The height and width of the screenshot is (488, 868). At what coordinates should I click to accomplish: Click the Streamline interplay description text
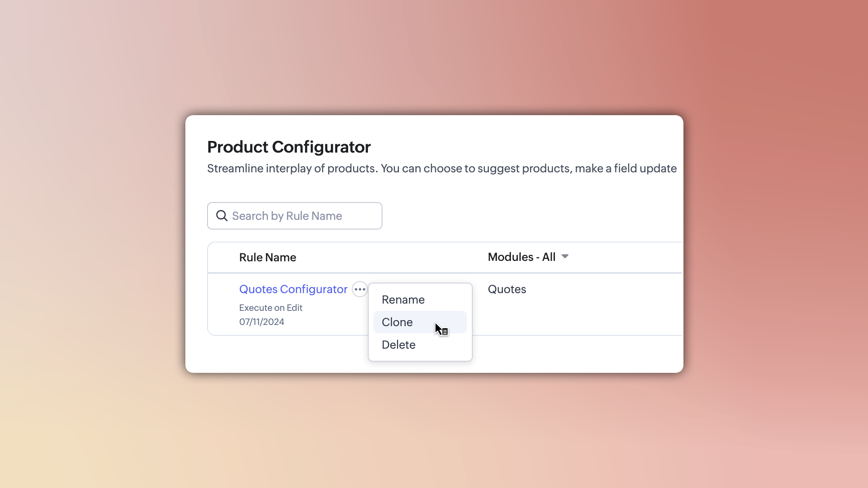(441, 168)
